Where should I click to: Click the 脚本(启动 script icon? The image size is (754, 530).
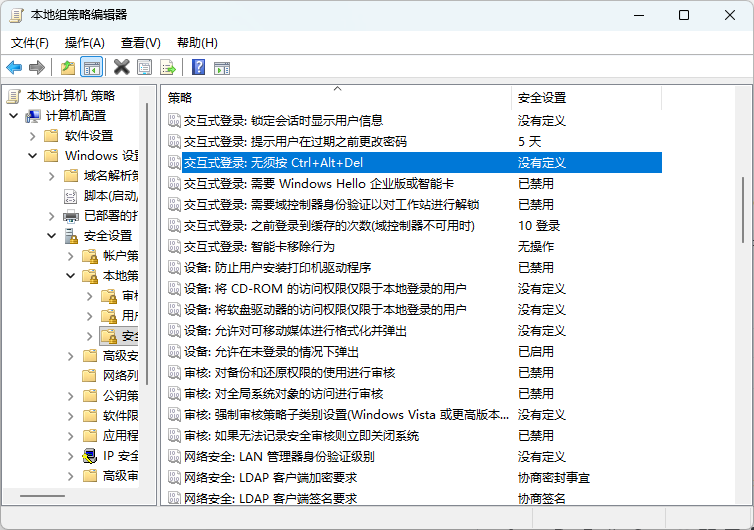pyautogui.click(x=71, y=196)
